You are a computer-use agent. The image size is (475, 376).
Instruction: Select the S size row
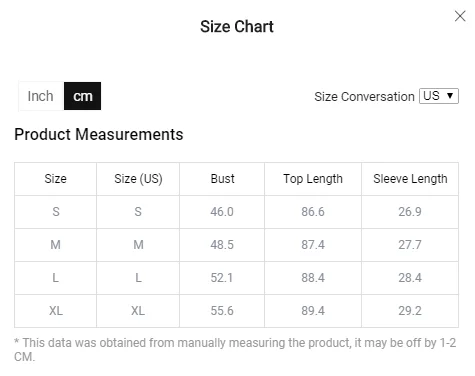coord(236,212)
